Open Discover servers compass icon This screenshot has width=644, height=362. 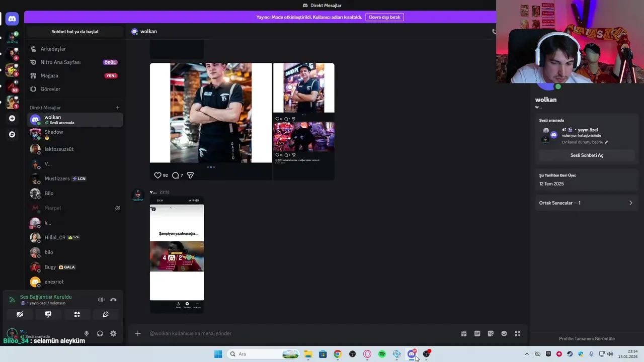tap(12, 135)
